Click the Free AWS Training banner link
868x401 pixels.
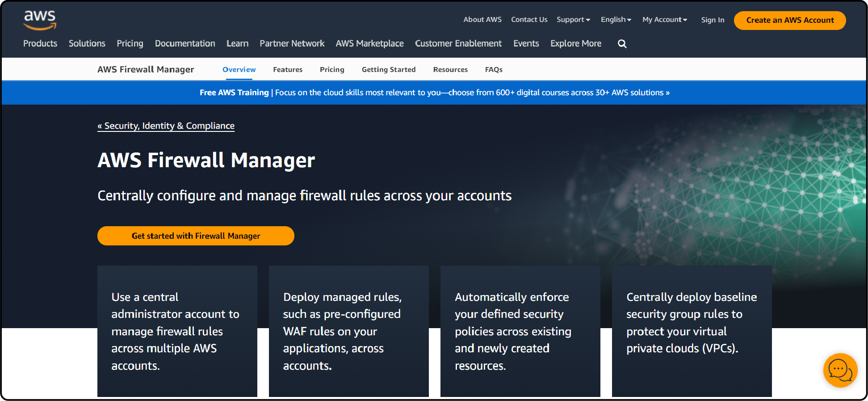pos(435,93)
